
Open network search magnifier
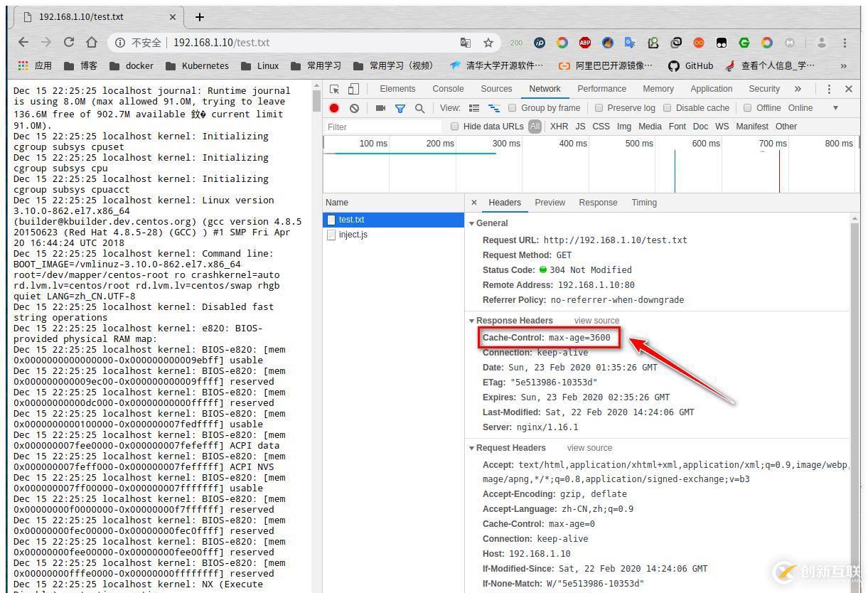420,108
